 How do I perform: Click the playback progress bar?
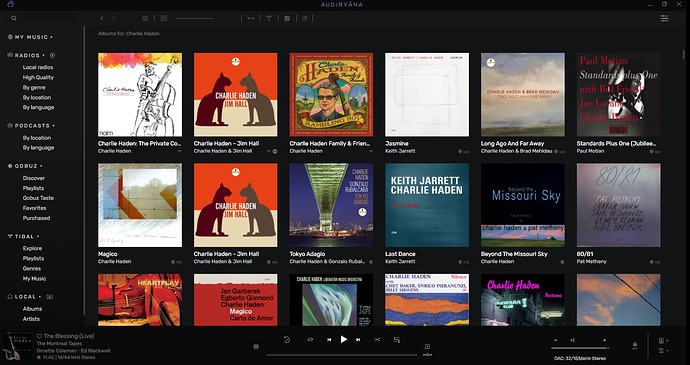pos(341,354)
